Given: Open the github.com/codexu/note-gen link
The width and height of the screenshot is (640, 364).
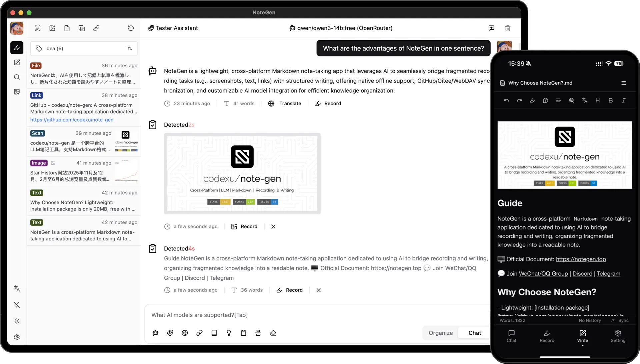Looking at the screenshot, I should point(72,120).
